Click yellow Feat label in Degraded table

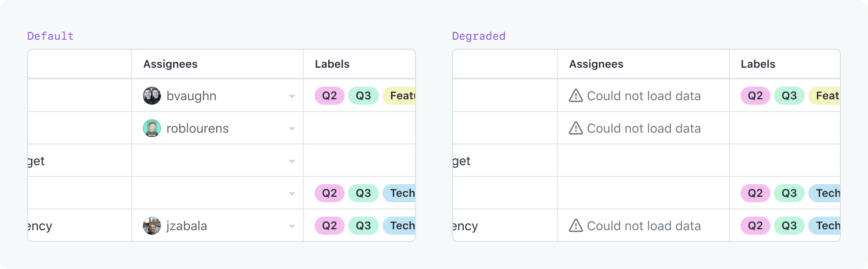point(826,96)
